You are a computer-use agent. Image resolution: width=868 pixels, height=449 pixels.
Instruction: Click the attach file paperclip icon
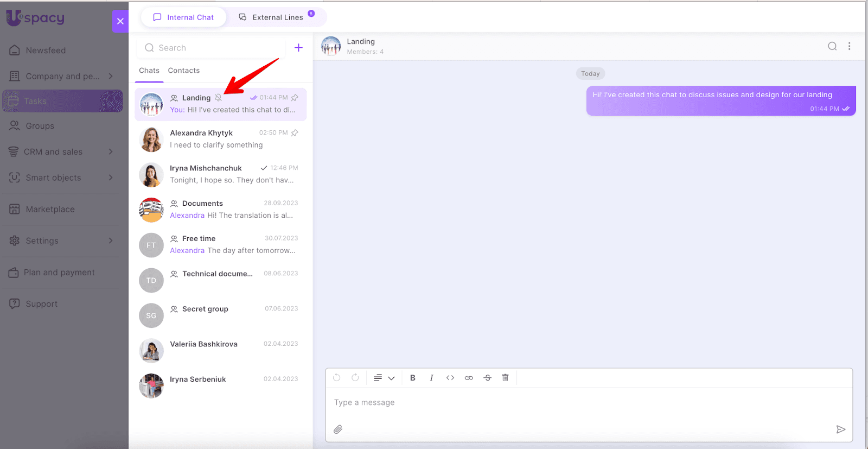pyautogui.click(x=338, y=429)
